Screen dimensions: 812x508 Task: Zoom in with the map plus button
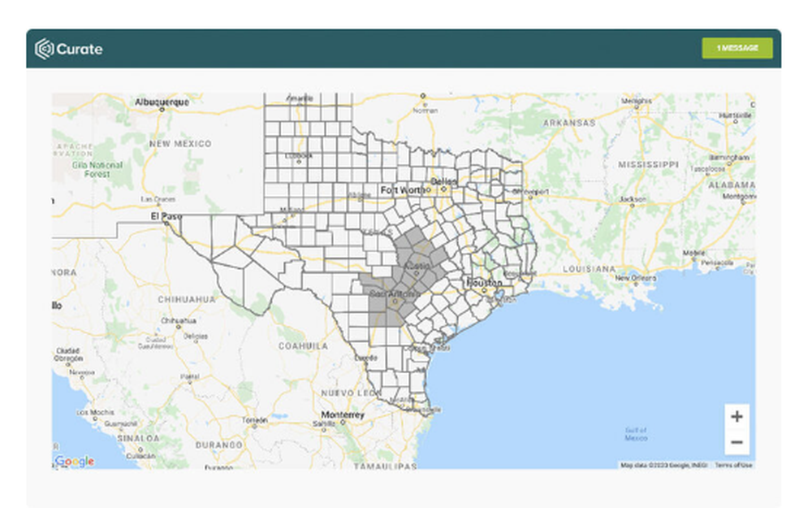tap(736, 416)
